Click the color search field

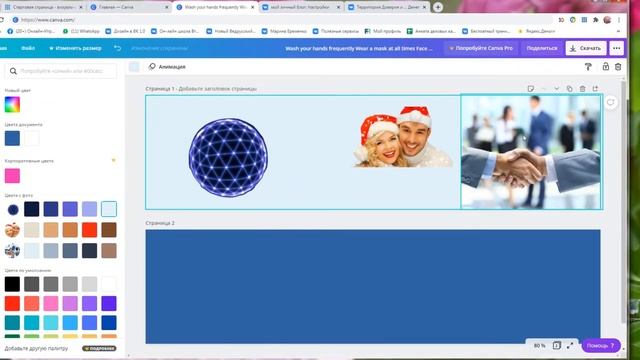(61, 71)
